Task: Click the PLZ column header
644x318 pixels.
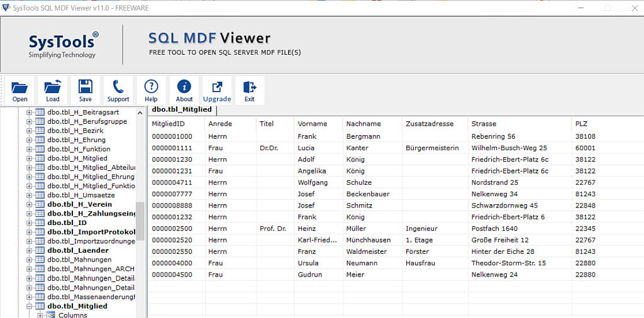Action: tap(581, 124)
